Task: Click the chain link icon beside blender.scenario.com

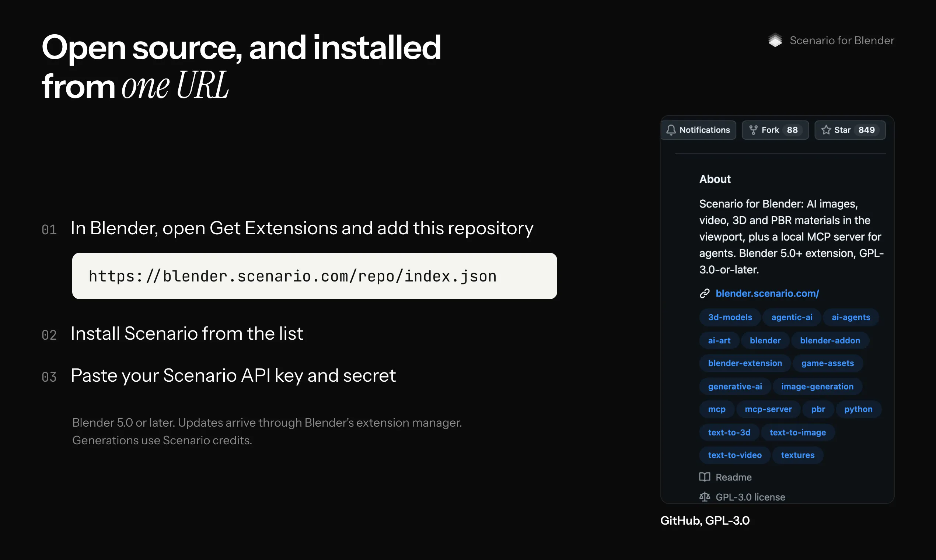Action: tap(704, 293)
